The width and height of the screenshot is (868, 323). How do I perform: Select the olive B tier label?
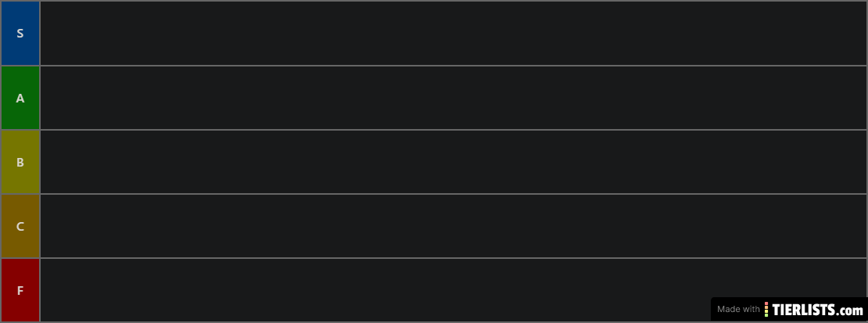pyautogui.click(x=20, y=163)
